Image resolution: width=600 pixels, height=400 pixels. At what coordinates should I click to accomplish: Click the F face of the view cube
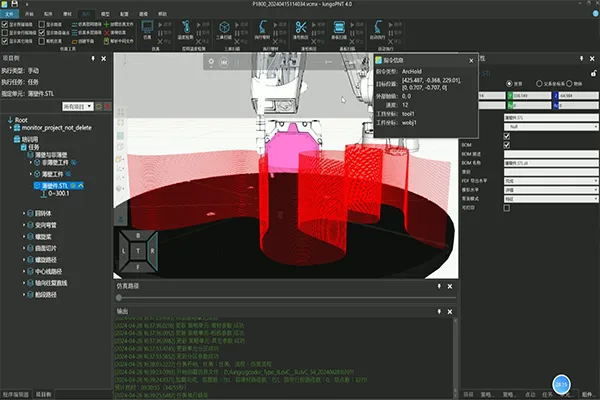138,267
